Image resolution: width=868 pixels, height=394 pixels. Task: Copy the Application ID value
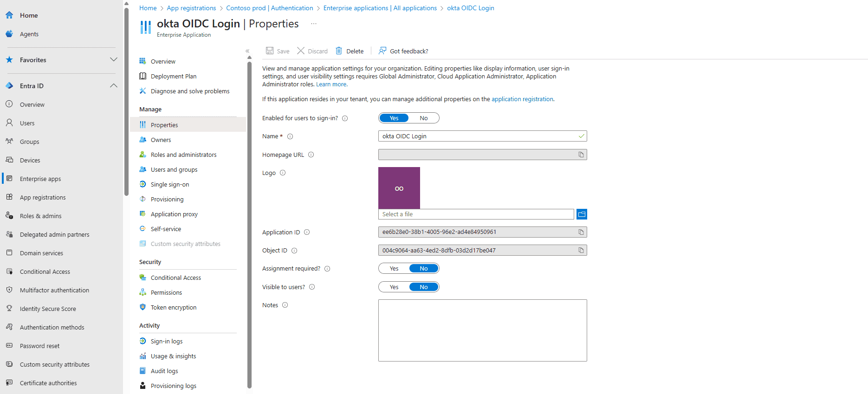click(x=581, y=232)
